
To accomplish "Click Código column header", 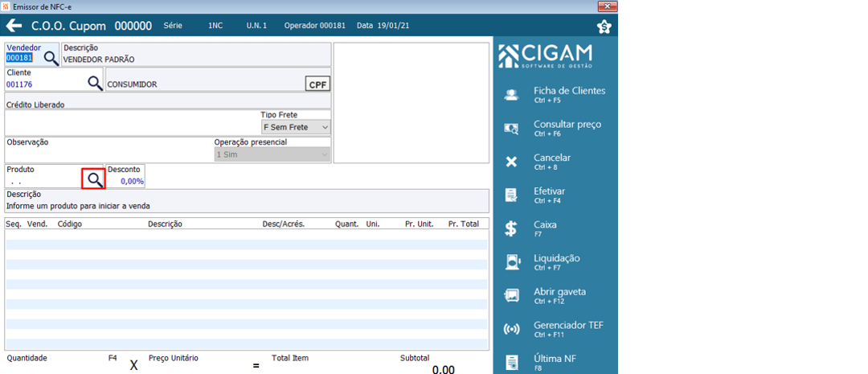I will pyautogui.click(x=70, y=224).
